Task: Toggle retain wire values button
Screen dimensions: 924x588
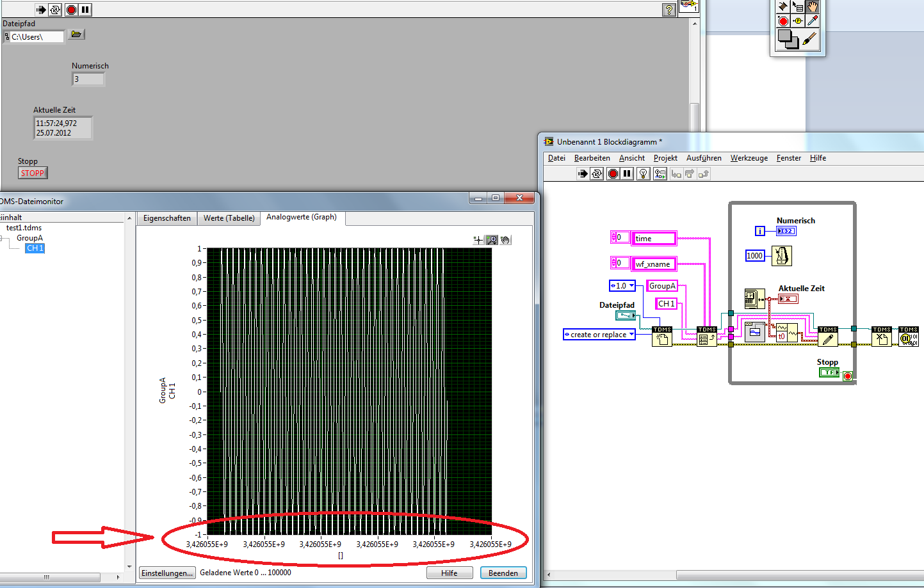Action: tap(660, 173)
